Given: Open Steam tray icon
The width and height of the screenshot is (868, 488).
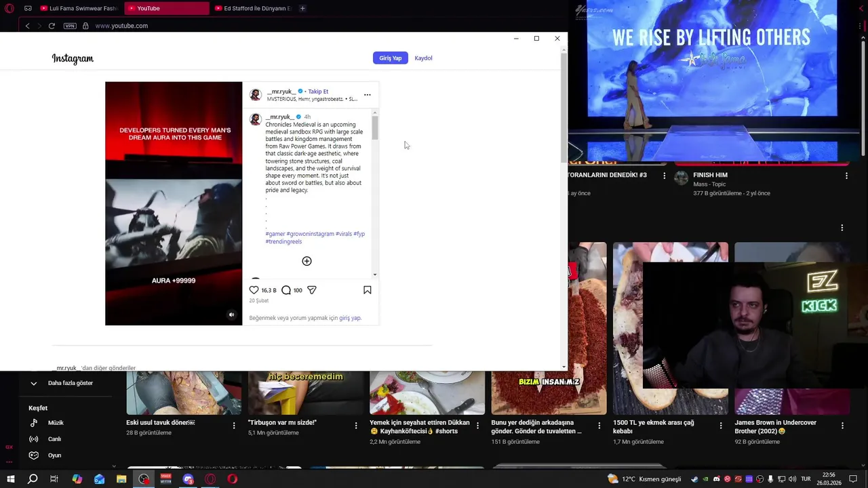Looking at the screenshot, I should click(x=695, y=479).
